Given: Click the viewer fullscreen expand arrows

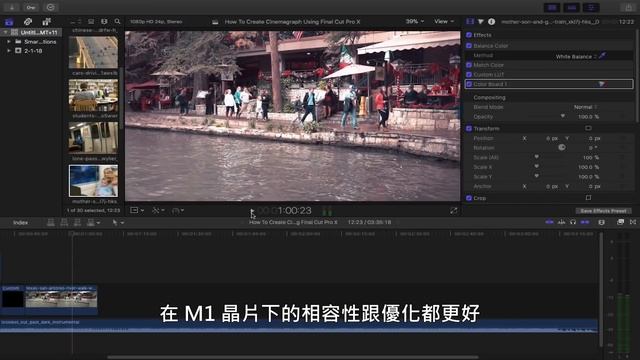Looking at the screenshot, I should point(453,211).
